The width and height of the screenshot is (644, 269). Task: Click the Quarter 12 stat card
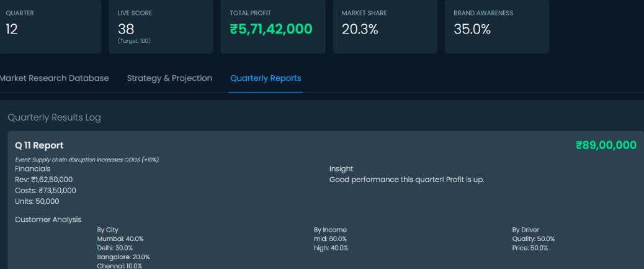point(50,26)
